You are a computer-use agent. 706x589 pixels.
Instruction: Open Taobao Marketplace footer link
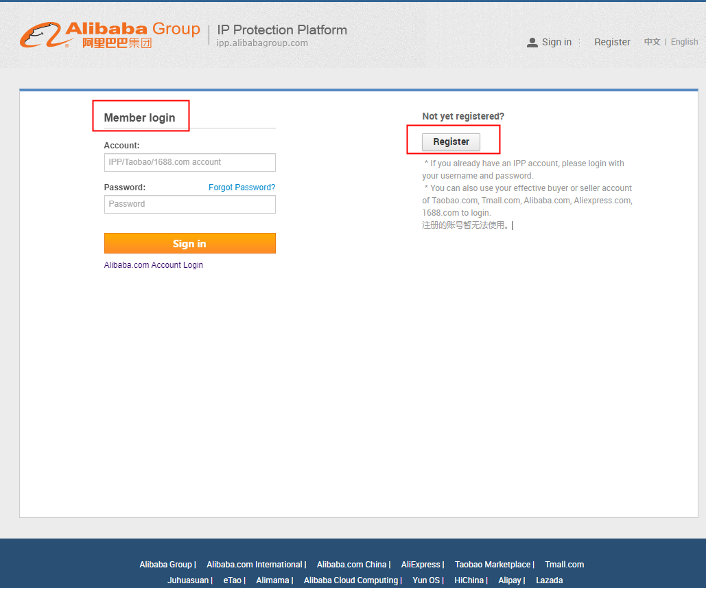[493, 564]
